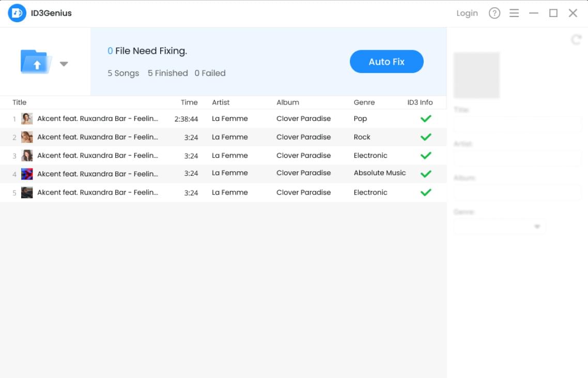Screen dimensions: 588x378
Task: Click the green checkmark for song 1
Action: click(x=426, y=119)
